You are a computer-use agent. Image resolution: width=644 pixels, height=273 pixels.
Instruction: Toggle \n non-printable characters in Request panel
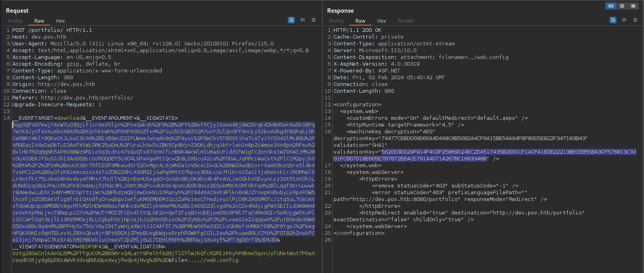(x=302, y=20)
